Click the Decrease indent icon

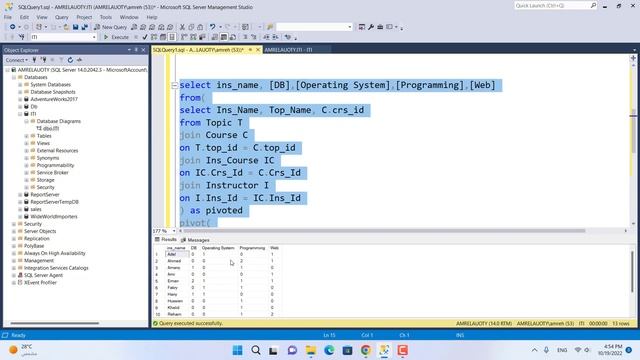coord(266,37)
